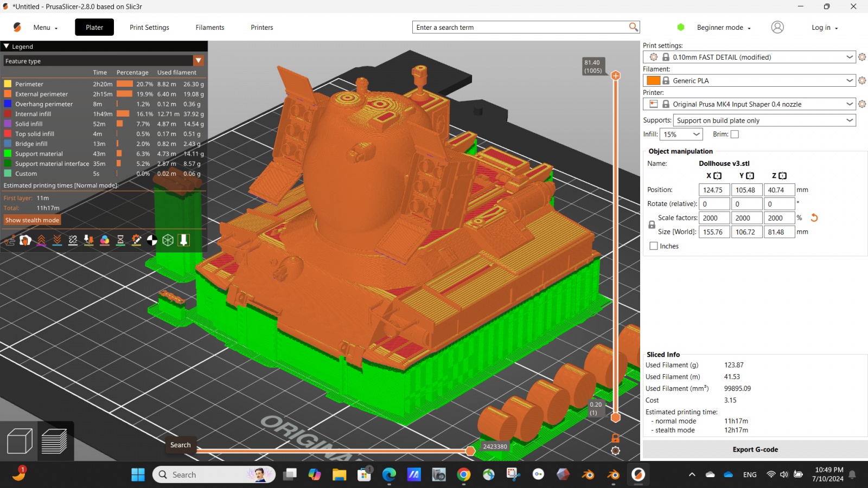Toggle the scale factors lock
The image size is (868, 488).
click(x=652, y=224)
